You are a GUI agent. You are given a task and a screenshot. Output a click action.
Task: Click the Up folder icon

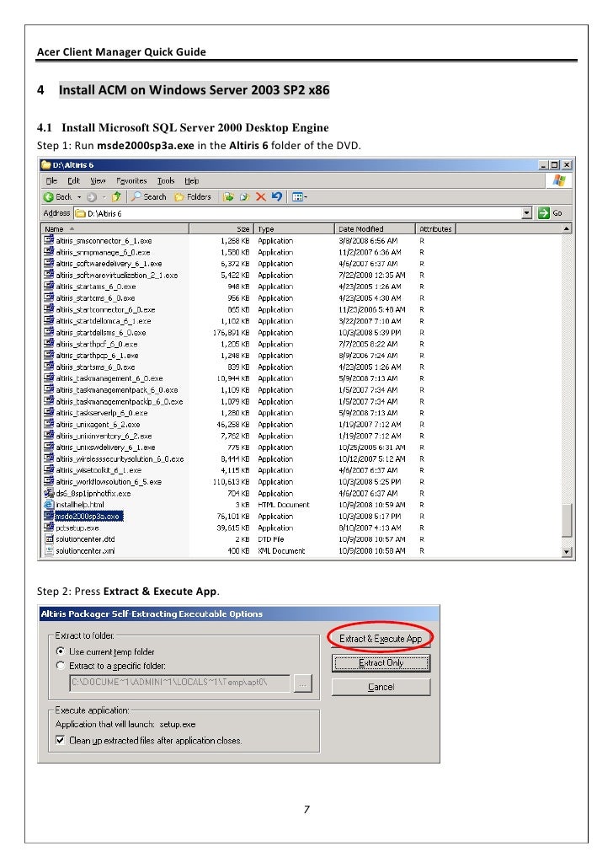pyautogui.click(x=116, y=197)
